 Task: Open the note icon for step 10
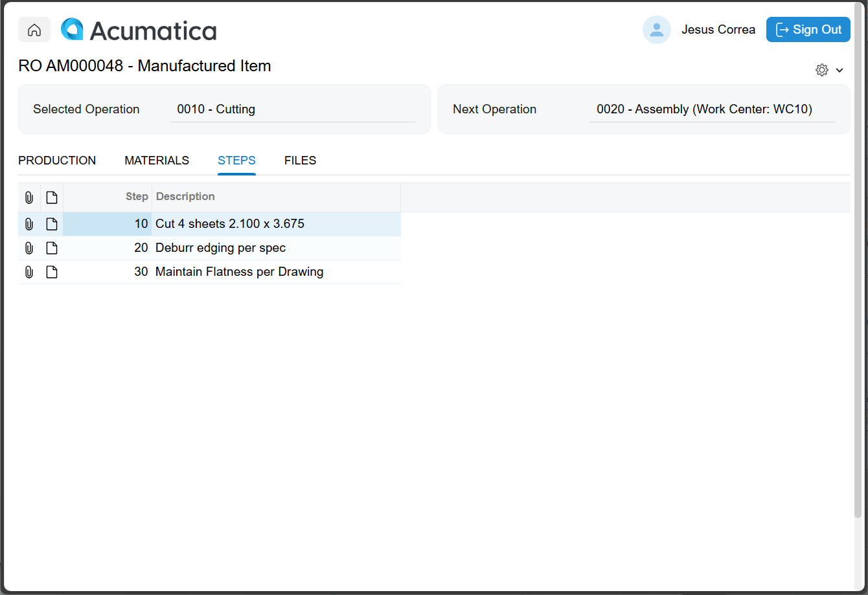click(x=52, y=224)
